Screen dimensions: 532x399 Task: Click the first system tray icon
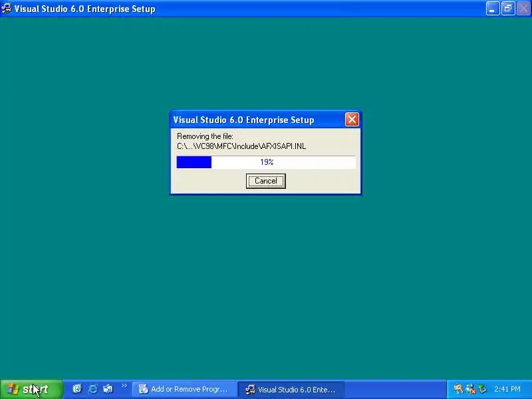pos(458,389)
